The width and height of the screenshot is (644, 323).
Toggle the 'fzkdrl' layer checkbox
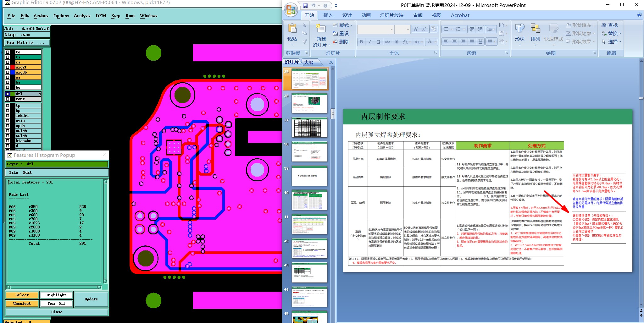pyautogui.click(x=8, y=116)
